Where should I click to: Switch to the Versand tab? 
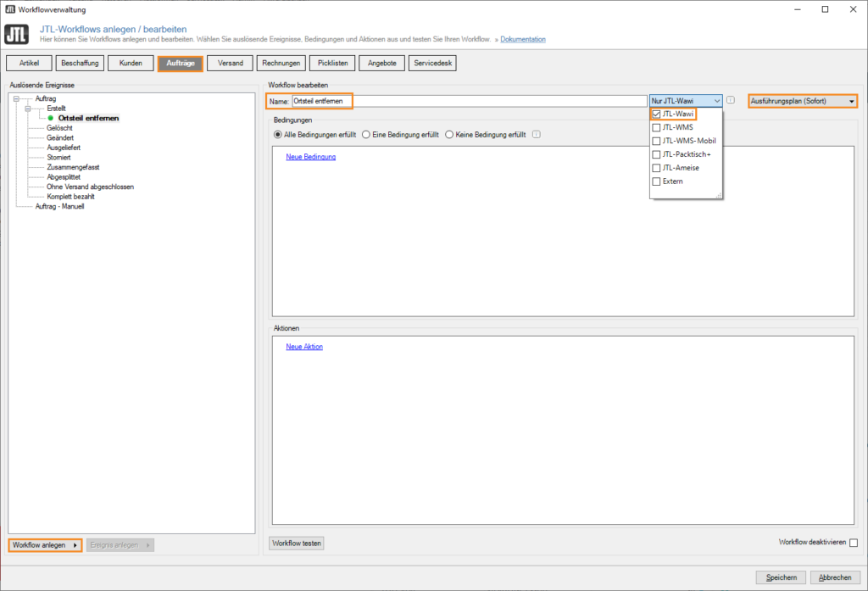[x=230, y=62]
